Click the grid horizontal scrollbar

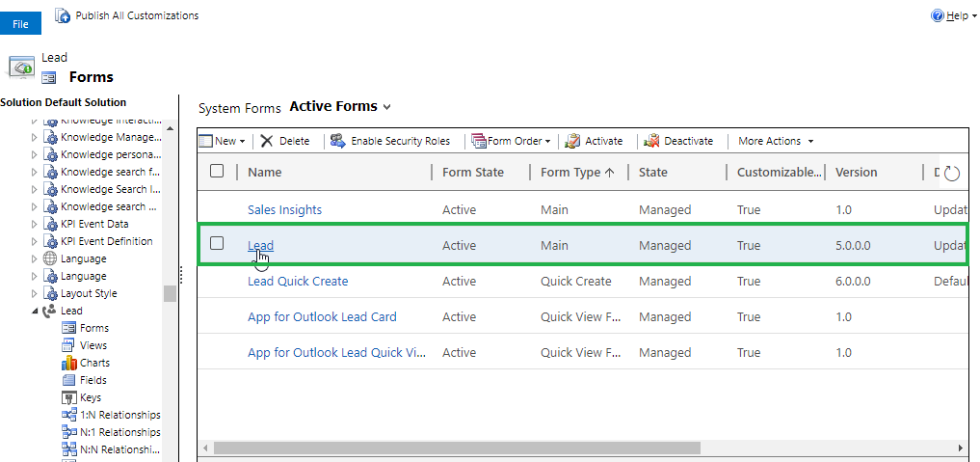click(453, 448)
